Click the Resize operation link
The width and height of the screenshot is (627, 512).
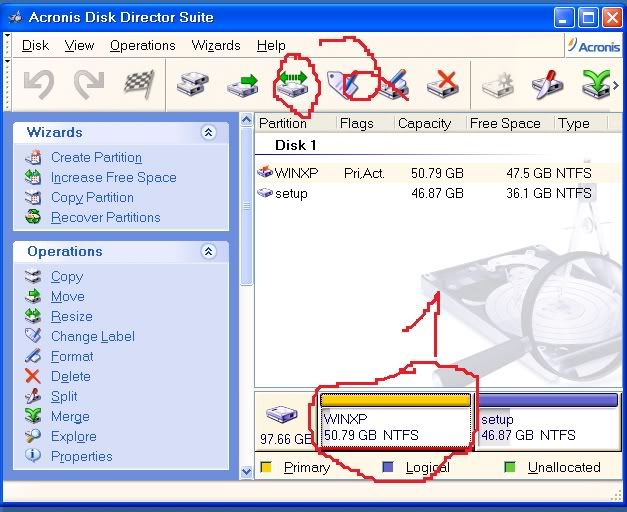(x=72, y=316)
